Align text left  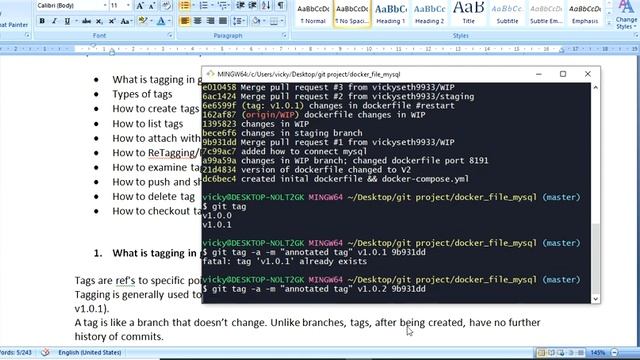(x=184, y=21)
